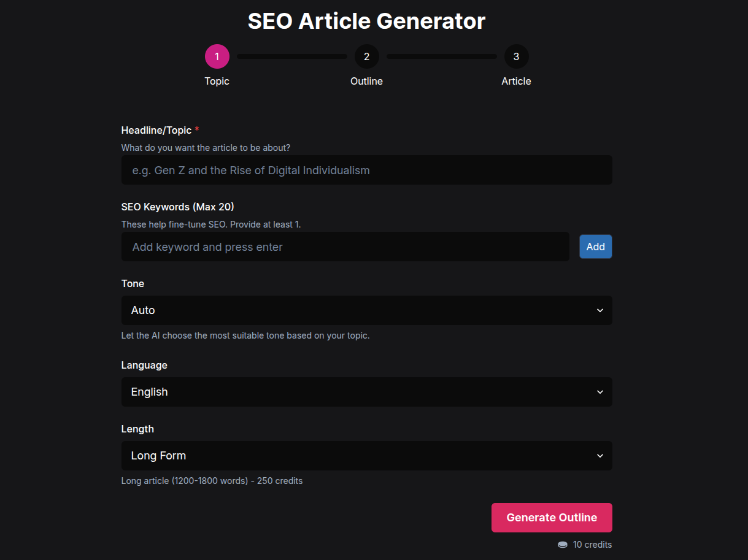Click the chevron arrow in Length field
The width and height of the screenshot is (748, 560).
point(600,456)
